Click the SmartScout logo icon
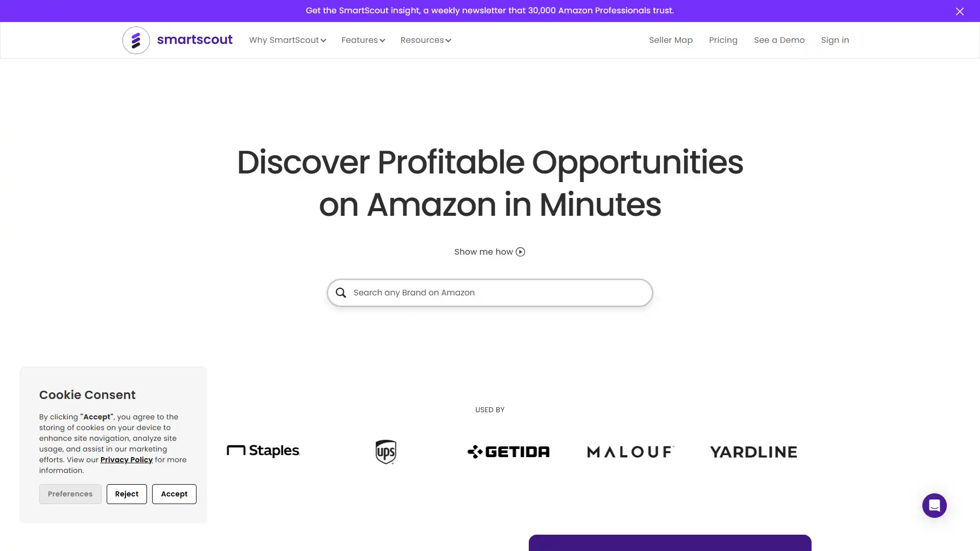 point(136,40)
